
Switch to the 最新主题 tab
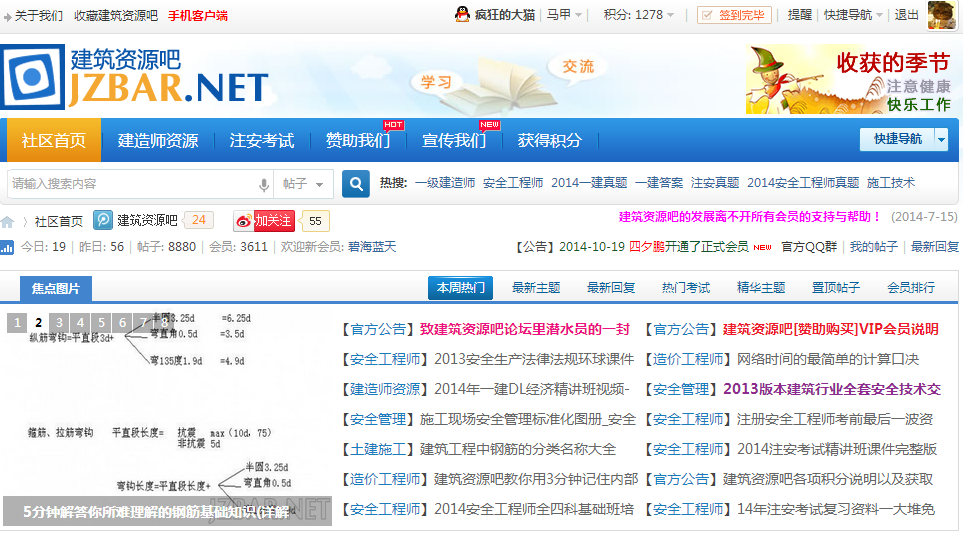coord(536,288)
